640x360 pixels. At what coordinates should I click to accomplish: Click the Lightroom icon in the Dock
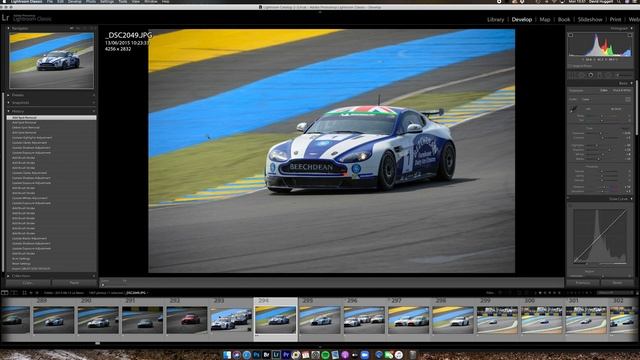point(276,355)
